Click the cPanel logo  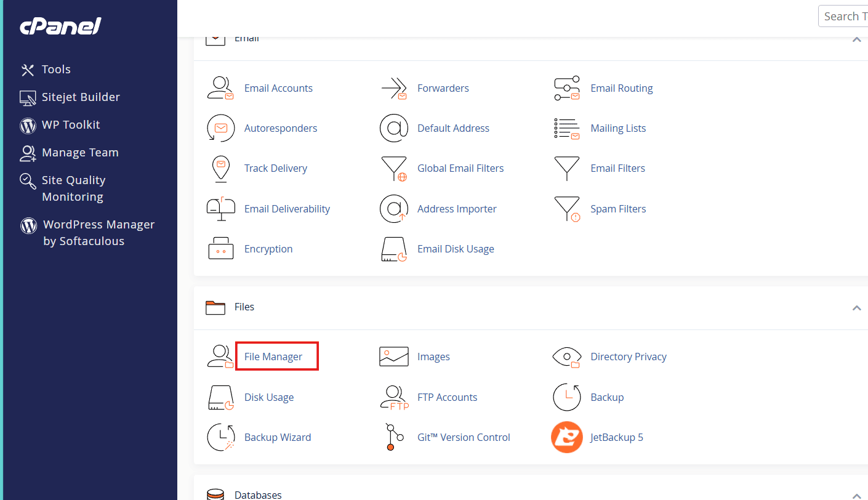pos(60,26)
